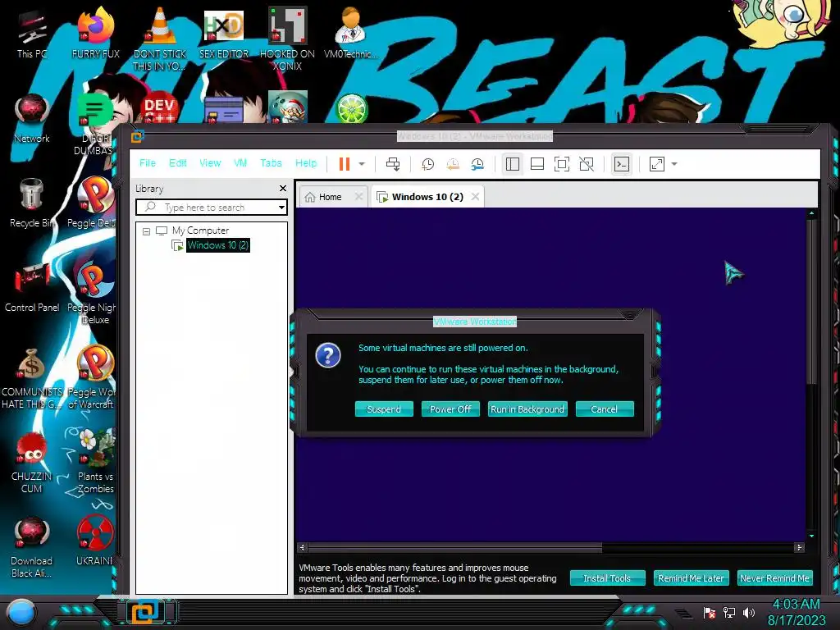The height and width of the screenshot is (630, 840).
Task: Open the VM0Technic desktop icon
Action: (351, 33)
